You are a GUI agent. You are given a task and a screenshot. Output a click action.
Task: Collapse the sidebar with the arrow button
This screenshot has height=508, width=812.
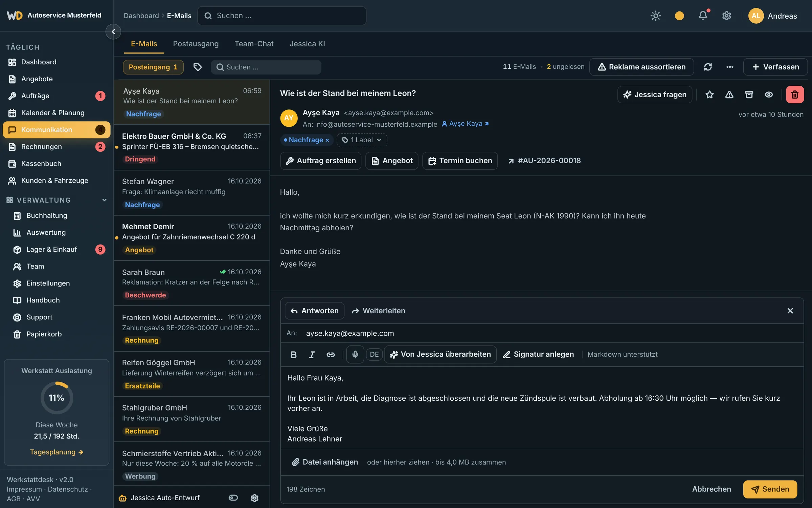pos(113,31)
